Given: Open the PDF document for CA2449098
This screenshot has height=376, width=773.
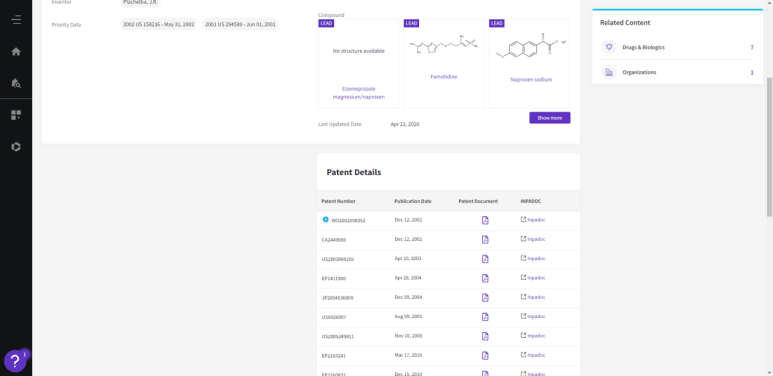Looking at the screenshot, I should coord(485,239).
